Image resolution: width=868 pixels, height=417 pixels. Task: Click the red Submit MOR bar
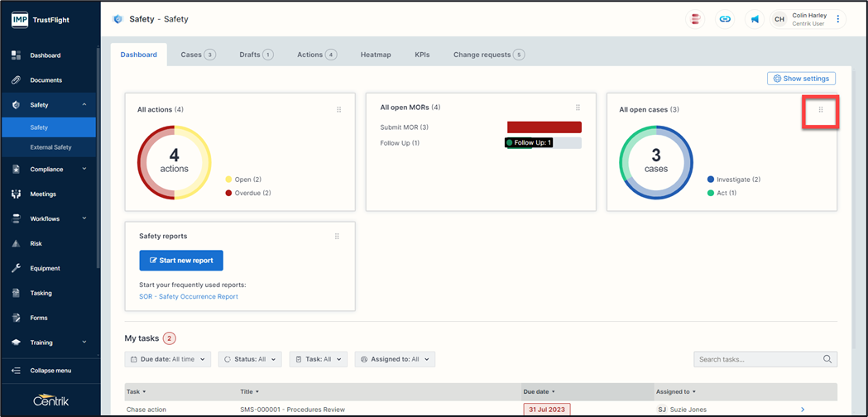(544, 127)
